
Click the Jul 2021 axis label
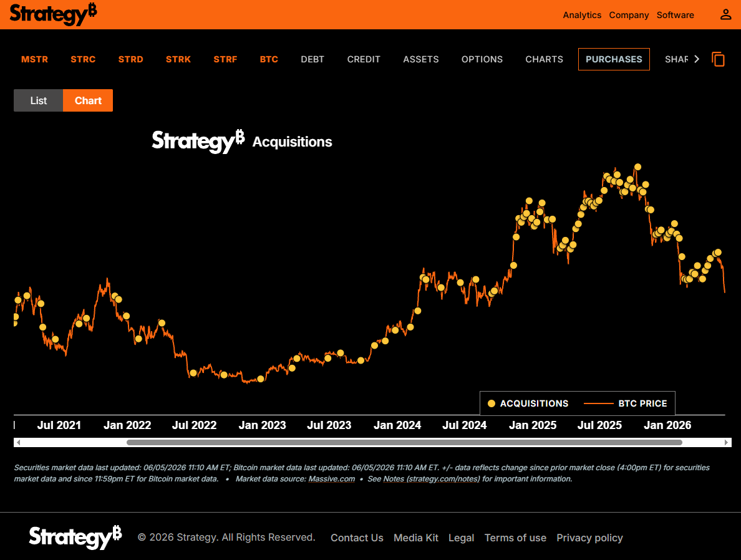coord(59,425)
